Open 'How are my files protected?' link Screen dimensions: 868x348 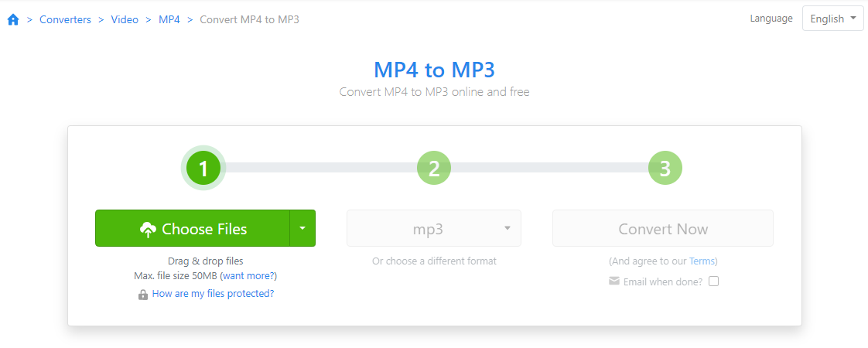point(213,294)
